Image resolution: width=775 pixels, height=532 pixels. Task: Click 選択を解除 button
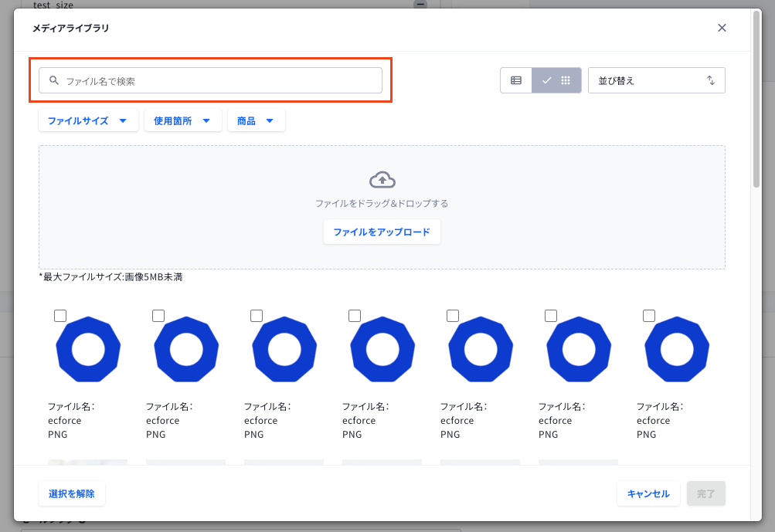pos(72,493)
